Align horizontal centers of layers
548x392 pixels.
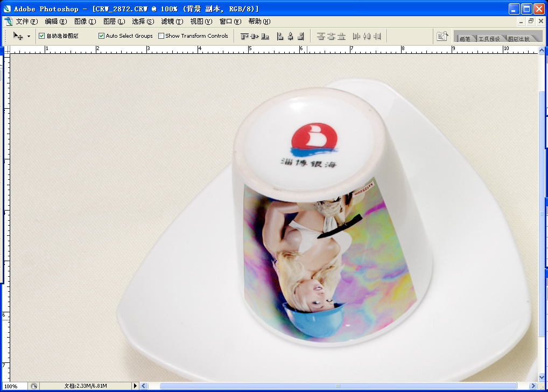coord(291,36)
